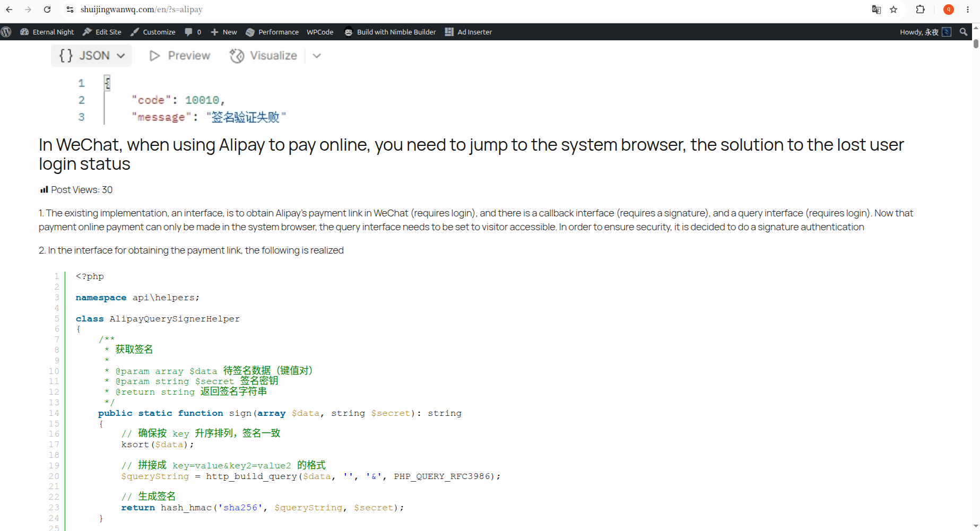The image size is (980, 531).
Task: Click the return hash_hmac code line
Action: click(263, 508)
